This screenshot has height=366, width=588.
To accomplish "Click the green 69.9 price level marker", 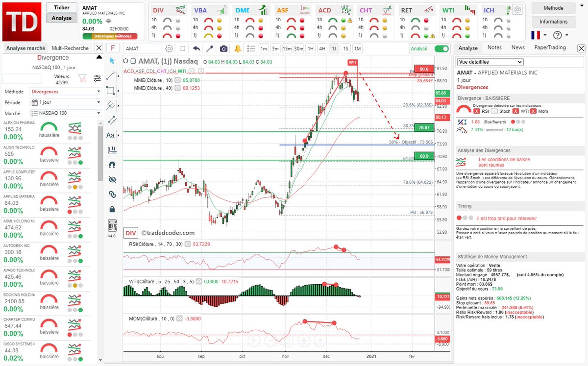I will (424, 156).
